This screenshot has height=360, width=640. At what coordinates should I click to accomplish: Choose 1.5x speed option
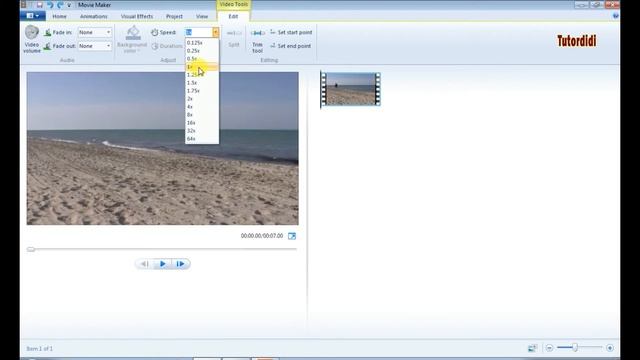202,82
